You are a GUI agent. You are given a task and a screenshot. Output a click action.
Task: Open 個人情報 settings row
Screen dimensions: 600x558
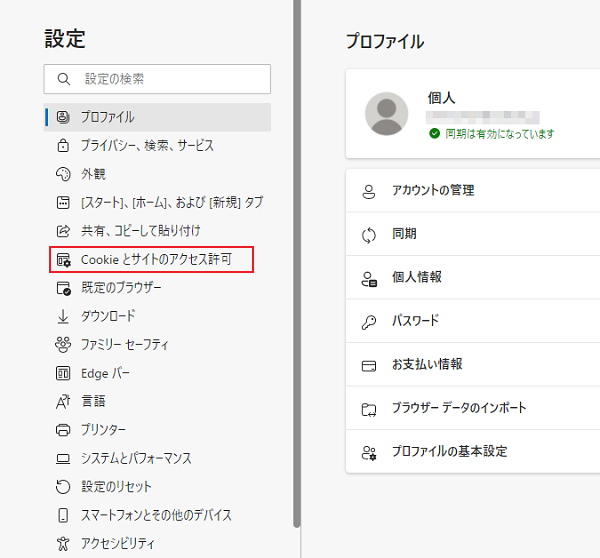point(417,277)
